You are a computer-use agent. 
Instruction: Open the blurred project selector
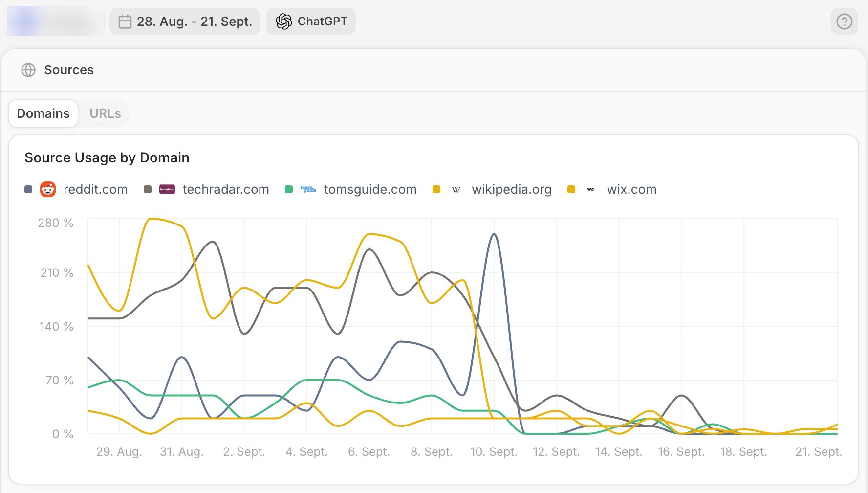(x=55, y=22)
